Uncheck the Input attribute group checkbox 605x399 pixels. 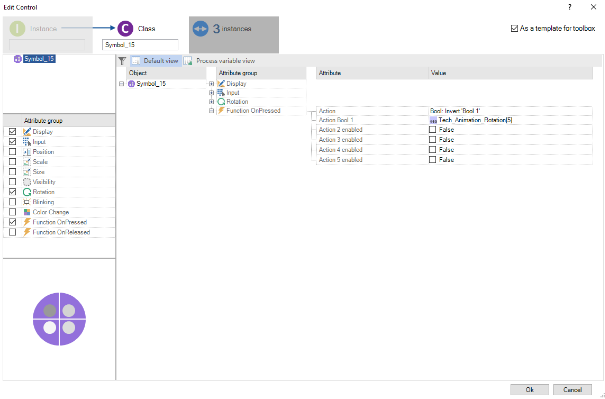pyautogui.click(x=12, y=142)
